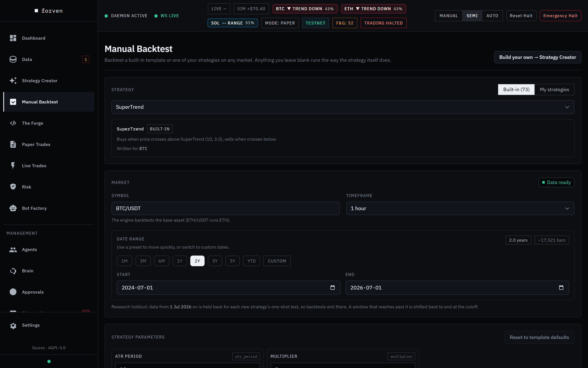Open the 1 hour timeframe dropdown
This screenshot has width=588, height=368.
(460, 208)
